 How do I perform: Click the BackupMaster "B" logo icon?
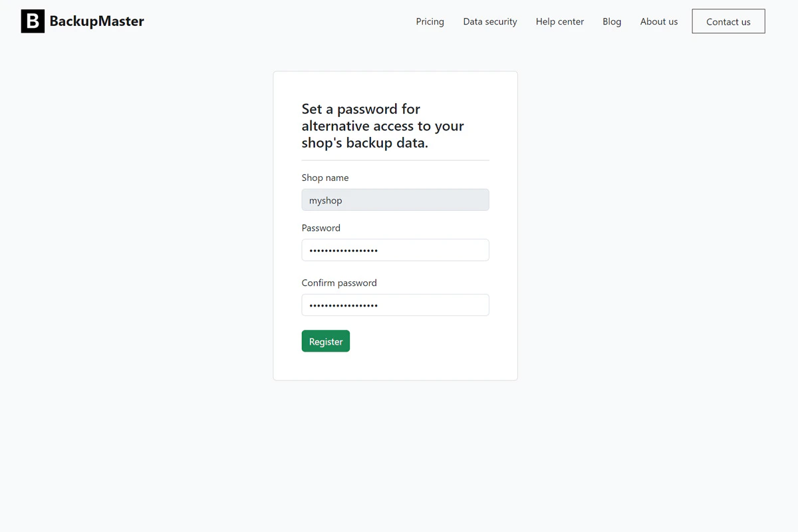(32, 21)
